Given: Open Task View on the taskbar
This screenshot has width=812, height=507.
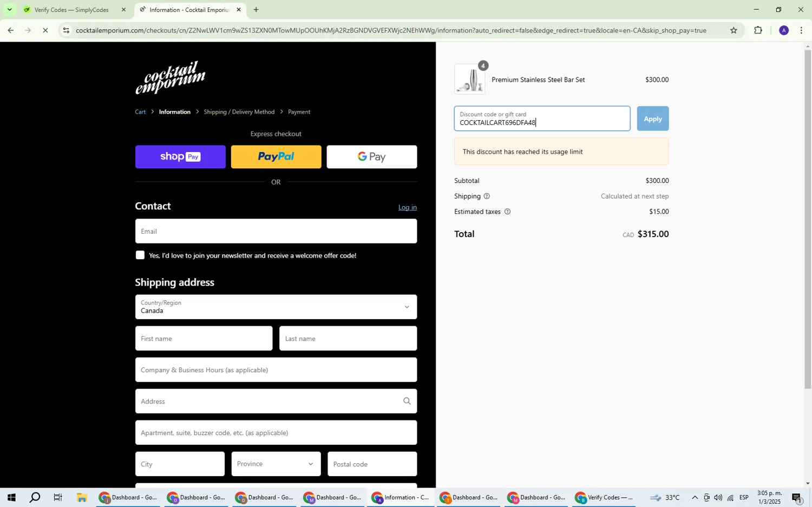Looking at the screenshot, I should (58, 498).
